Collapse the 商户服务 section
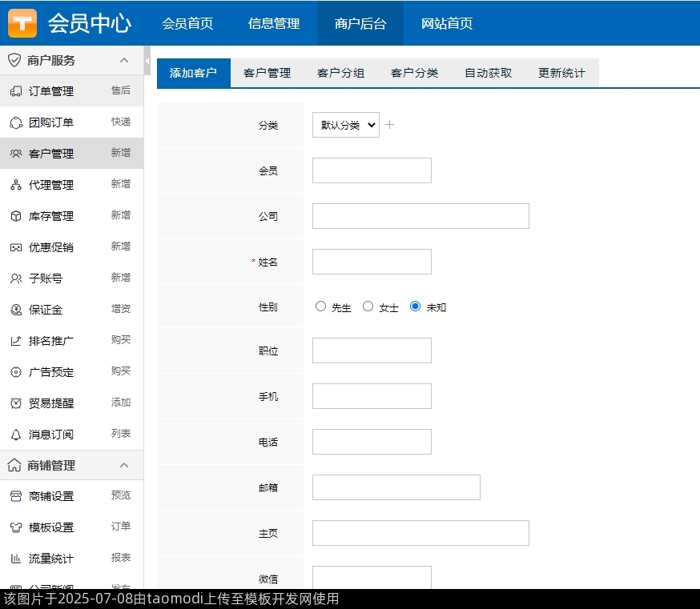The height and width of the screenshot is (609, 700). click(x=124, y=60)
